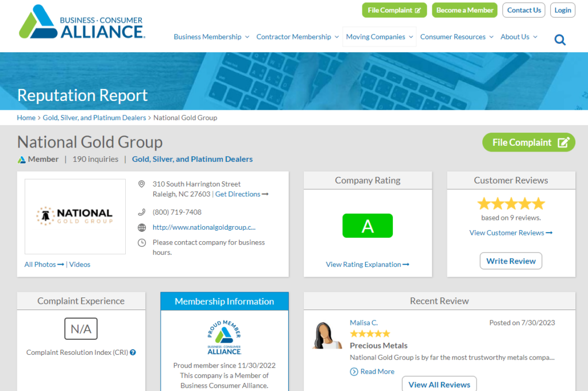Click View Customer Reviews link
Screen dimensions: 588x391
tap(510, 233)
